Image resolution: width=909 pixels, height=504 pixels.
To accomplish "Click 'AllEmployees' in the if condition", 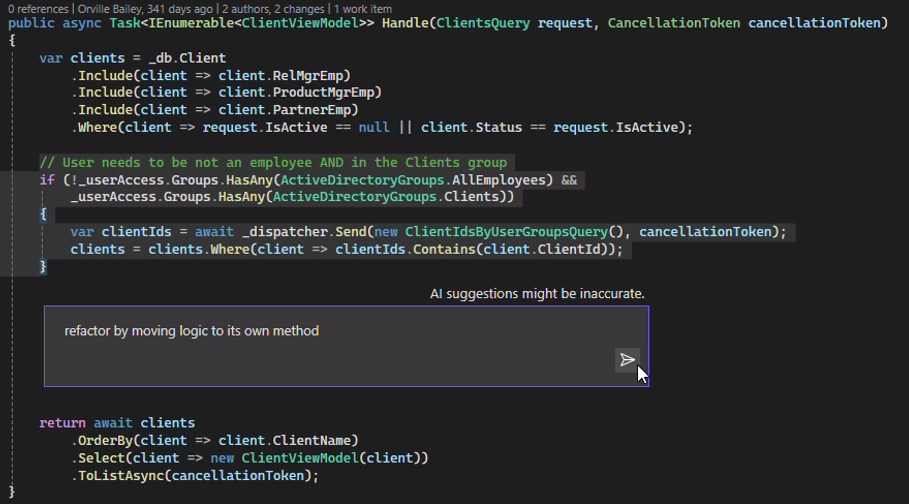I will 499,180.
